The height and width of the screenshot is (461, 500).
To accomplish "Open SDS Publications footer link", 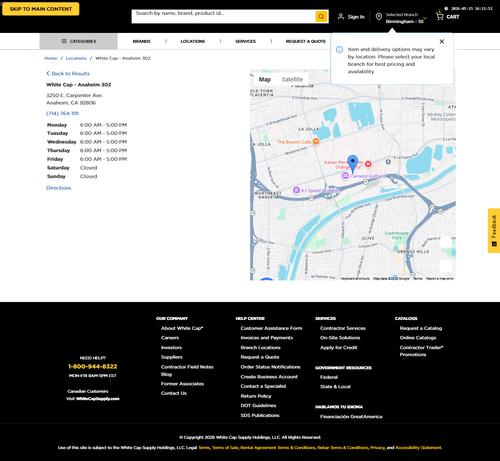I will pos(260,416).
